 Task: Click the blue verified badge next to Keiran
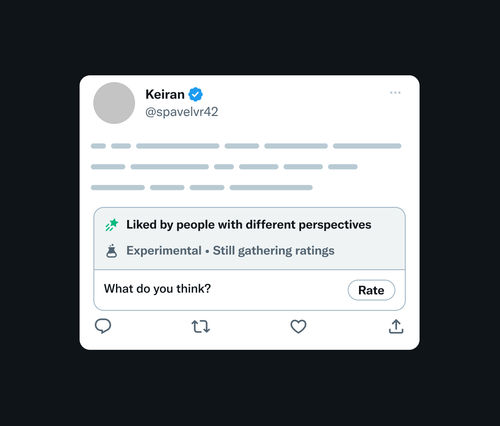coord(196,94)
